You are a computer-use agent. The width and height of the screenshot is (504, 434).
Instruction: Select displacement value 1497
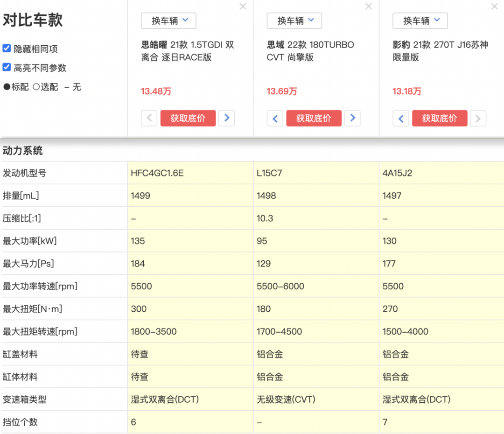point(392,196)
